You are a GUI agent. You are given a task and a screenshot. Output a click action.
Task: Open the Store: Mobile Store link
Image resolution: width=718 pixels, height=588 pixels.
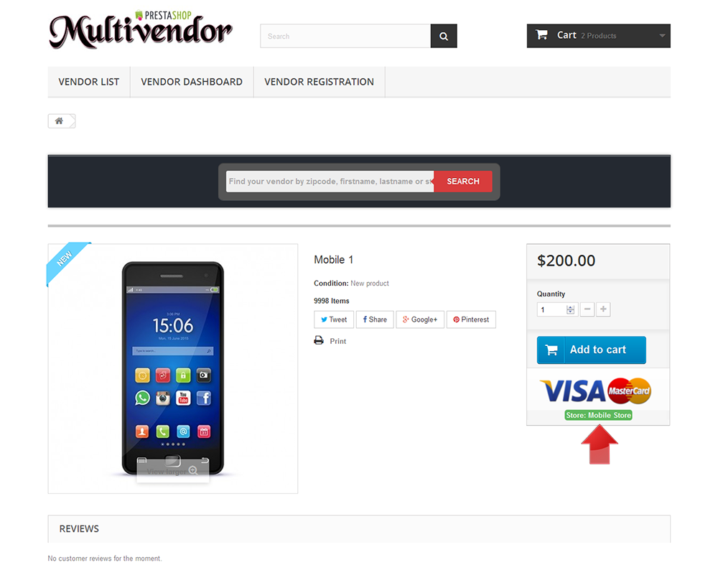point(599,416)
